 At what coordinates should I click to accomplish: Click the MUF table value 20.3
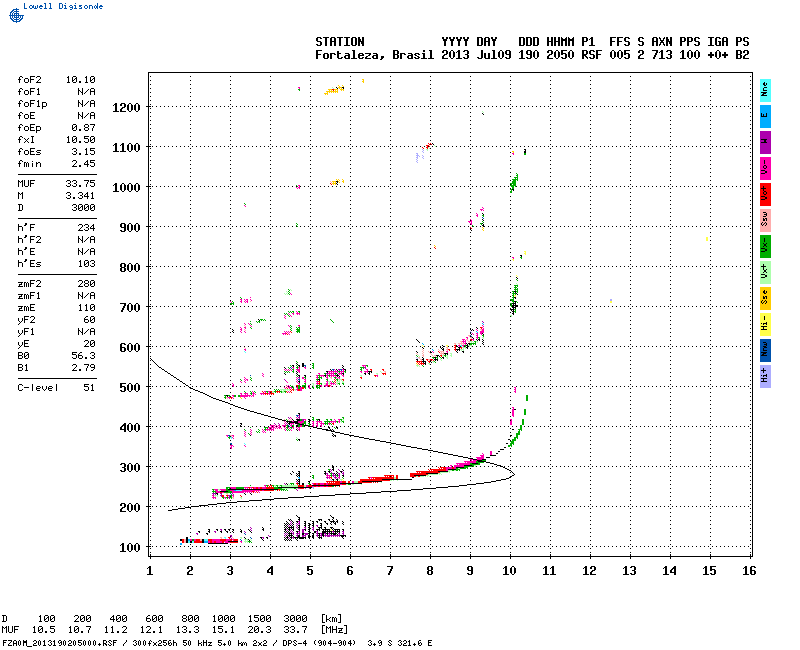click(259, 630)
